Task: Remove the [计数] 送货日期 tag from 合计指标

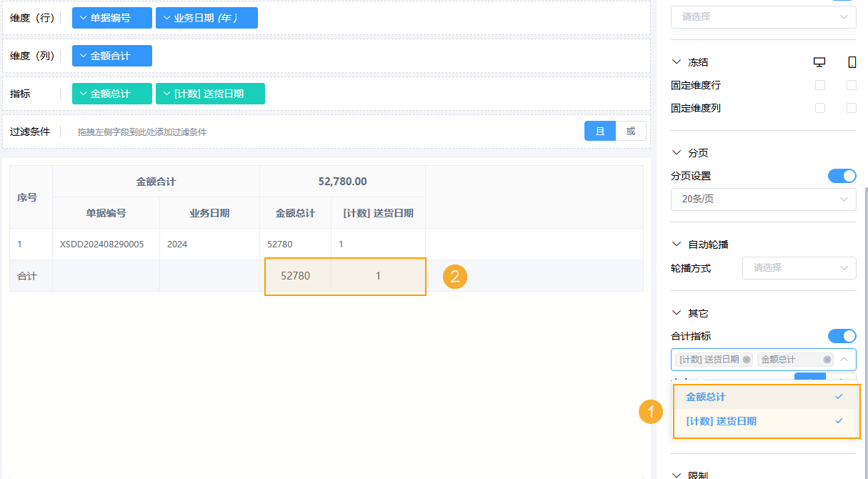Action: (x=747, y=360)
